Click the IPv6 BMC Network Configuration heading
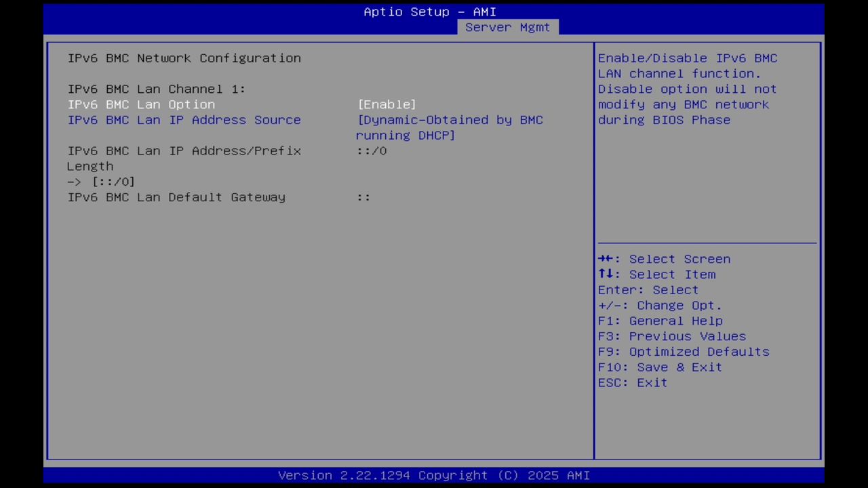The image size is (868, 488). (184, 58)
